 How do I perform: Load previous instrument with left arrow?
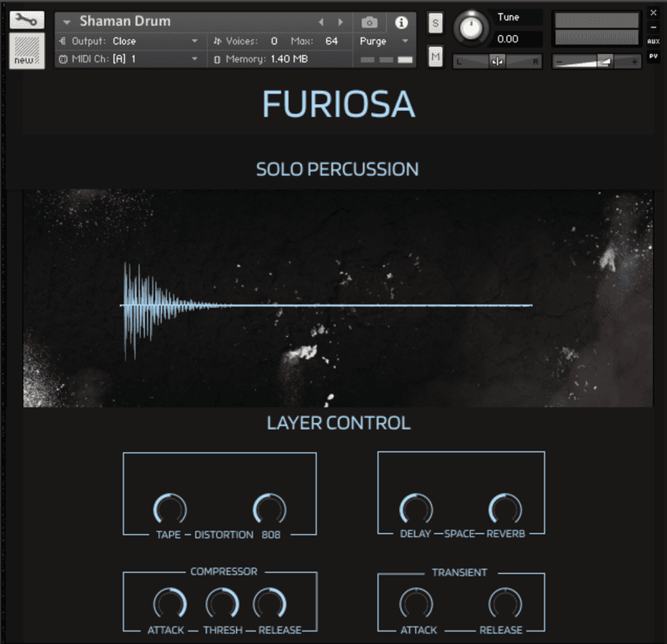coord(321,23)
